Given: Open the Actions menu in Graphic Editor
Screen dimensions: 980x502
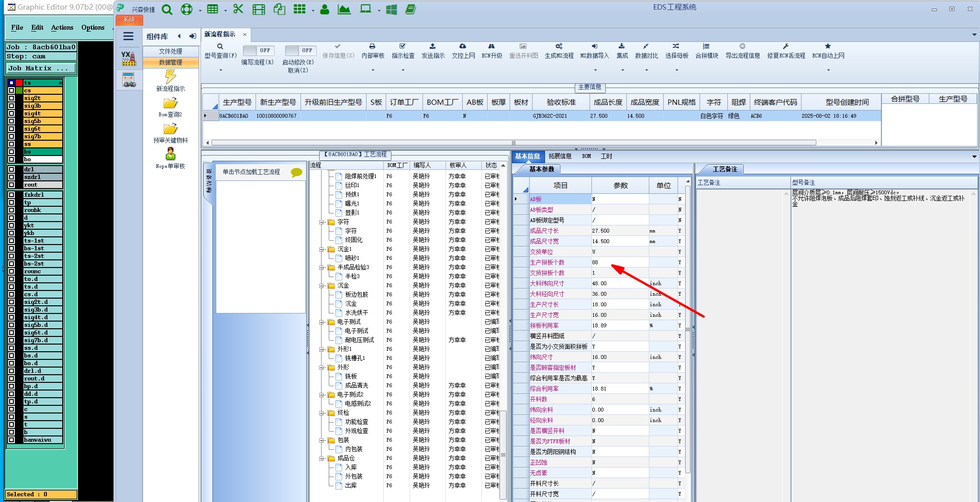Looking at the screenshot, I should pos(62,27).
